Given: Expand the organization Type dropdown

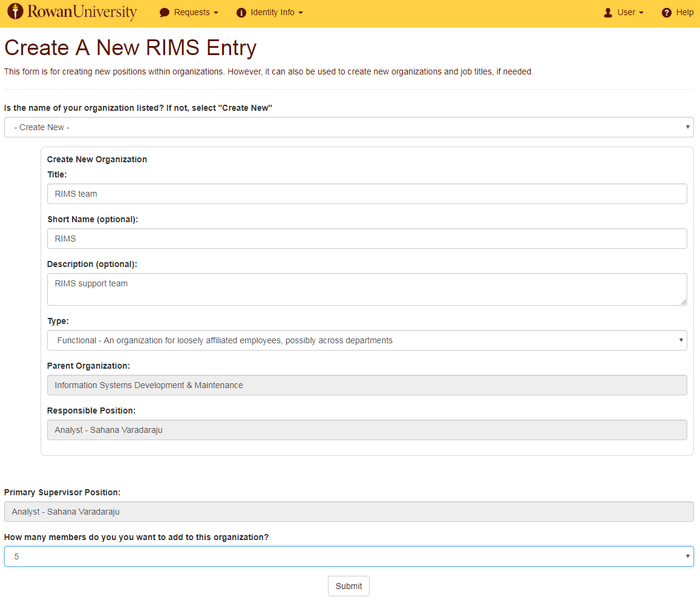Looking at the screenshot, I should tap(367, 340).
